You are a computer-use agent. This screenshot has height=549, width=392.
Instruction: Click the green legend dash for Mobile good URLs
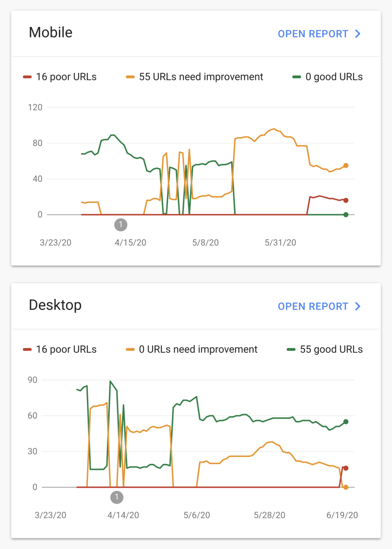point(297,77)
